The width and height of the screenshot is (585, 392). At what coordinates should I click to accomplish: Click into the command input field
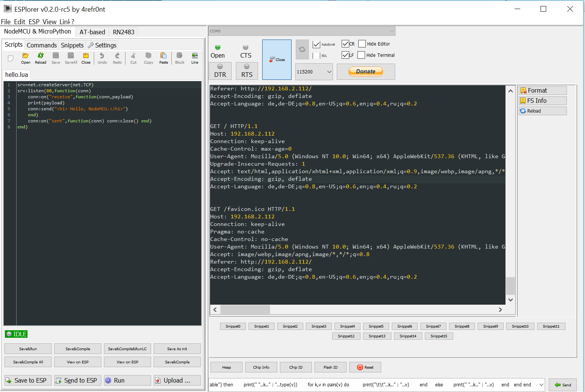click(373, 384)
